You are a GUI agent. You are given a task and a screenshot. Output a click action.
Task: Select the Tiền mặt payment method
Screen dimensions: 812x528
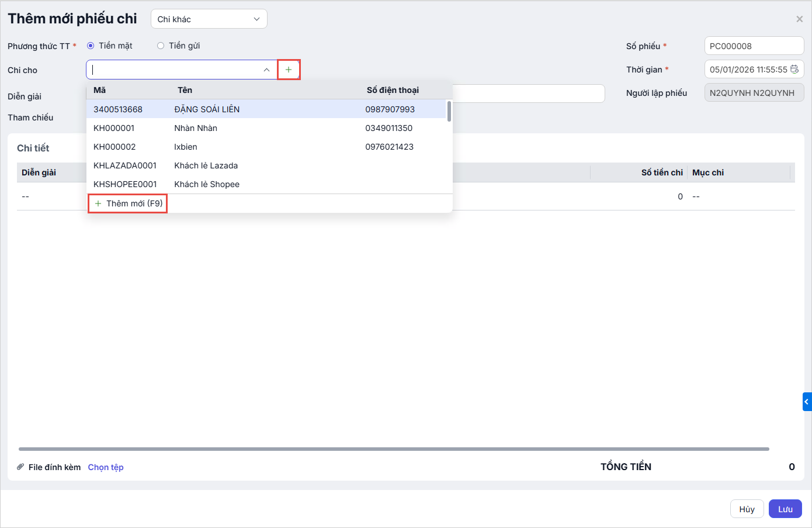91,46
